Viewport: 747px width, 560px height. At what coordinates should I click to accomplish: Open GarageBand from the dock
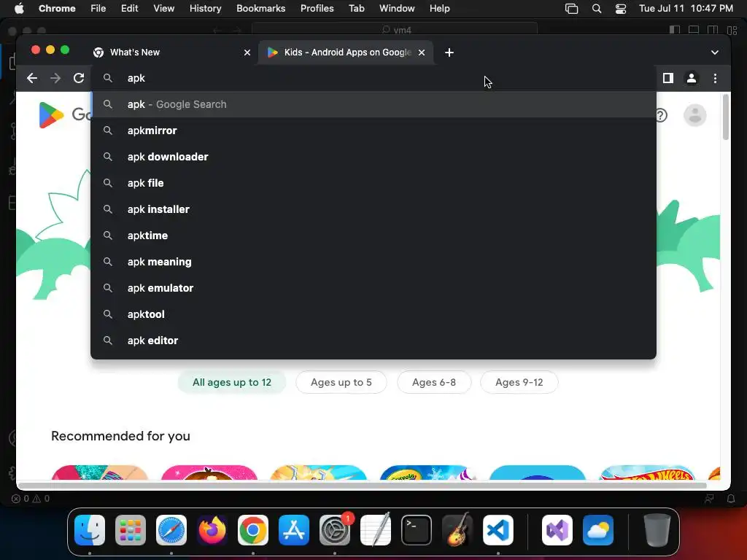[x=457, y=530]
